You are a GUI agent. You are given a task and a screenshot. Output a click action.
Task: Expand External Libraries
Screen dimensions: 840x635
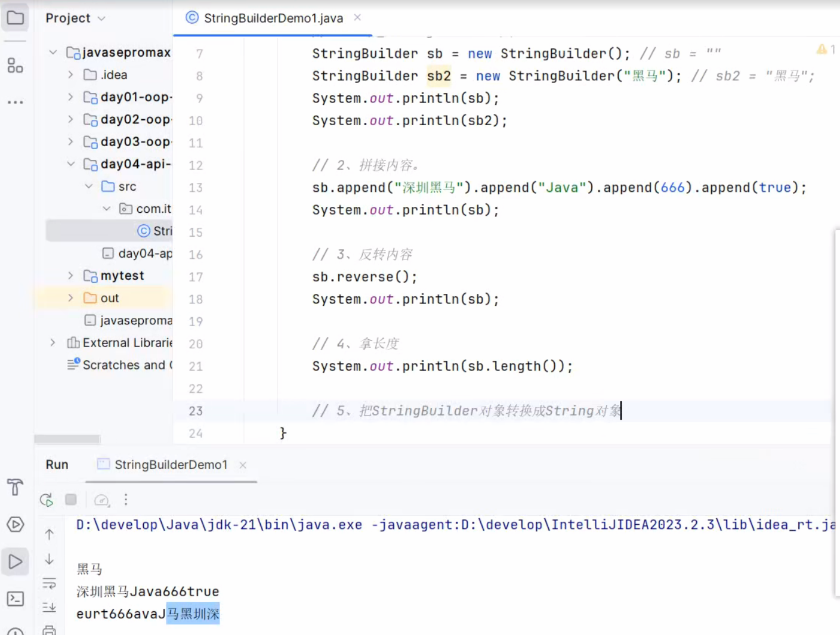(x=52, y=342)
